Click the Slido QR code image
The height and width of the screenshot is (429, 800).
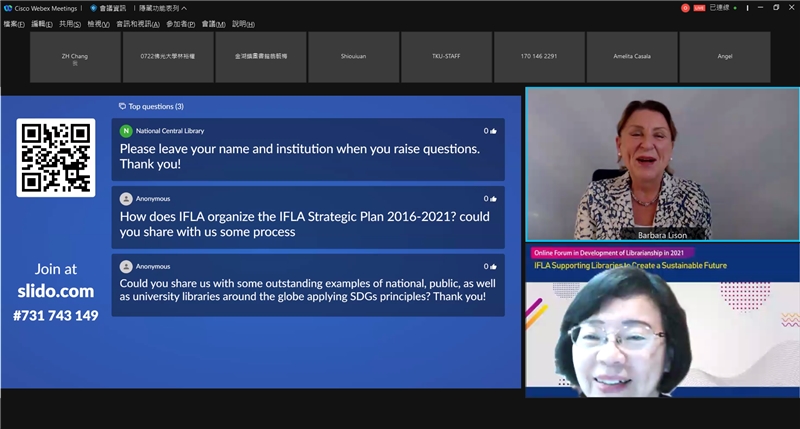[x=56, y=158]
